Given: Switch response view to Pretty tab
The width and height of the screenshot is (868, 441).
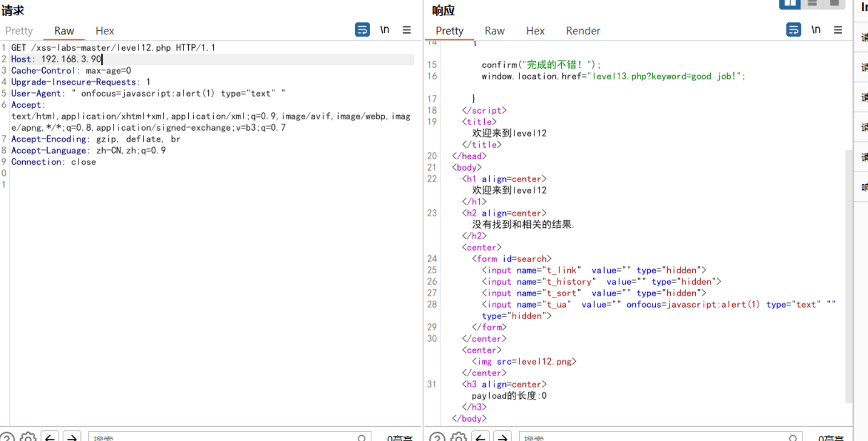Looking at the screenshot, I should pyautogui.click(x=449, y=31).
